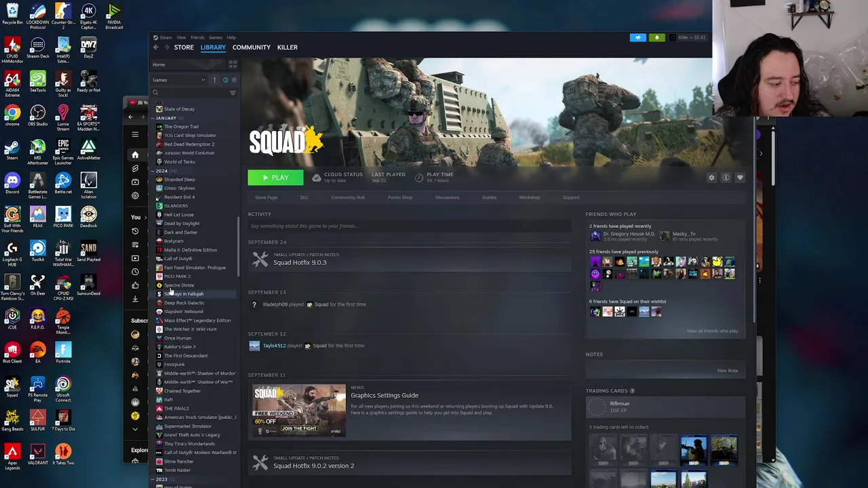Select Deep Rock Galactic in game list

tap(183, 303)
